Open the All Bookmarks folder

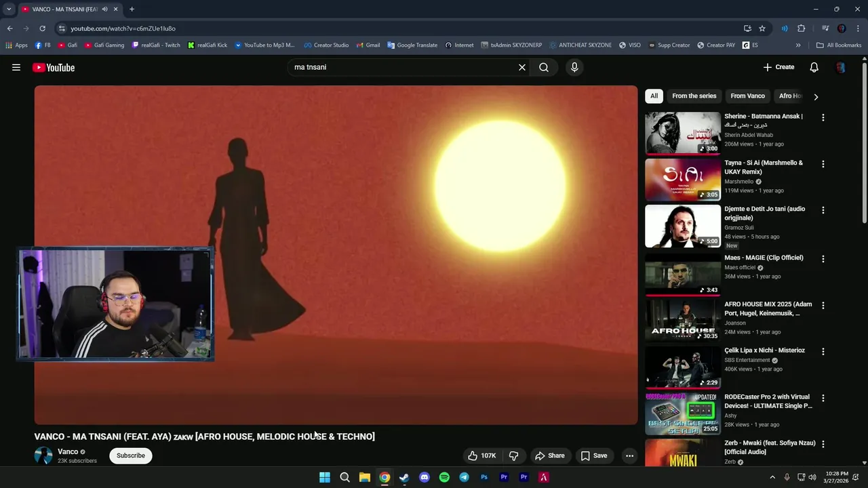click(x=839, y=45)
